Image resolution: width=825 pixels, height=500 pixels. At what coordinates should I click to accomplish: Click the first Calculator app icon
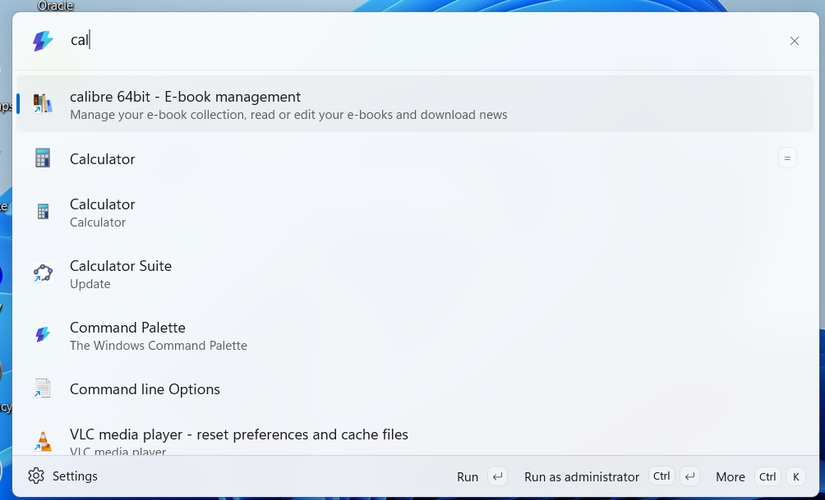43,158
